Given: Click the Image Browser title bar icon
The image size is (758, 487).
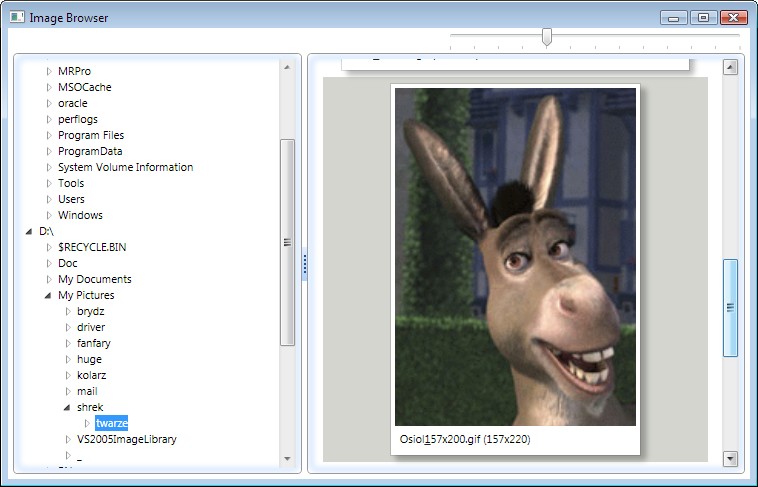Looking at the screenshot, I should click(17, 17).
